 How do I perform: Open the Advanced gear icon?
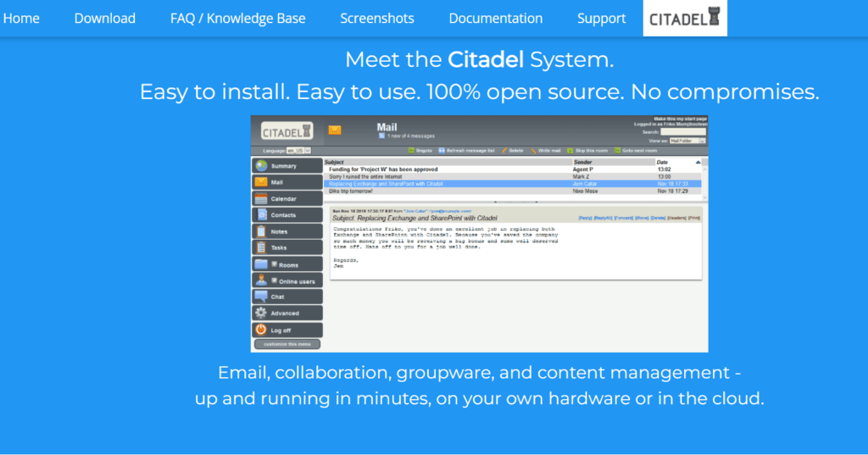pos(261,313)
